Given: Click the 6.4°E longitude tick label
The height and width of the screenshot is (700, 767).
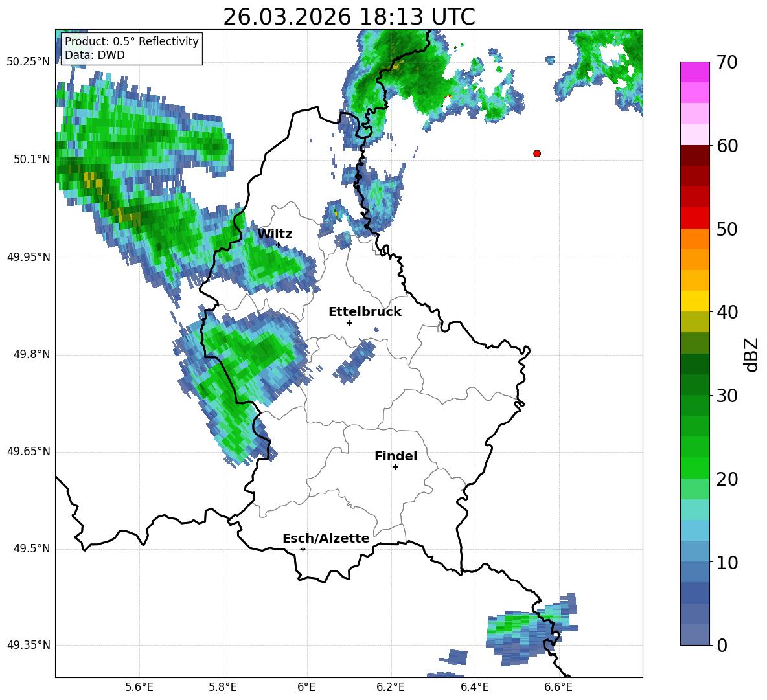Looking at the screenshot, I should point(474,688).
